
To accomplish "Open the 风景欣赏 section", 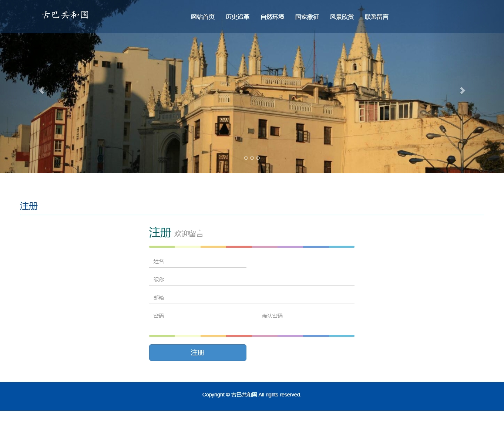I will pos(342,17).
